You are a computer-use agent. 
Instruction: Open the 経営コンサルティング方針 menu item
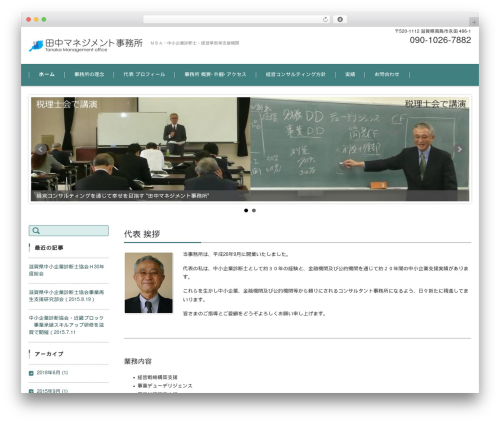tap(295, 74)
